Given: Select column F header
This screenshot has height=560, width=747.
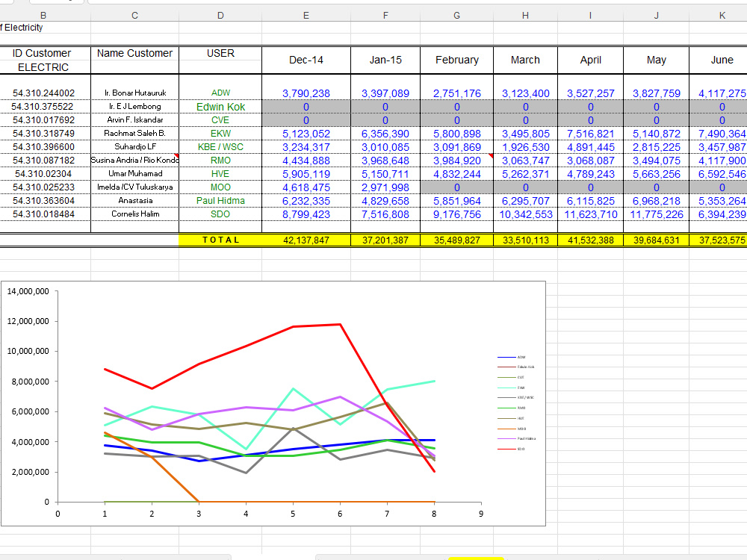Looking at the screenshot, I should click(385, 16).
